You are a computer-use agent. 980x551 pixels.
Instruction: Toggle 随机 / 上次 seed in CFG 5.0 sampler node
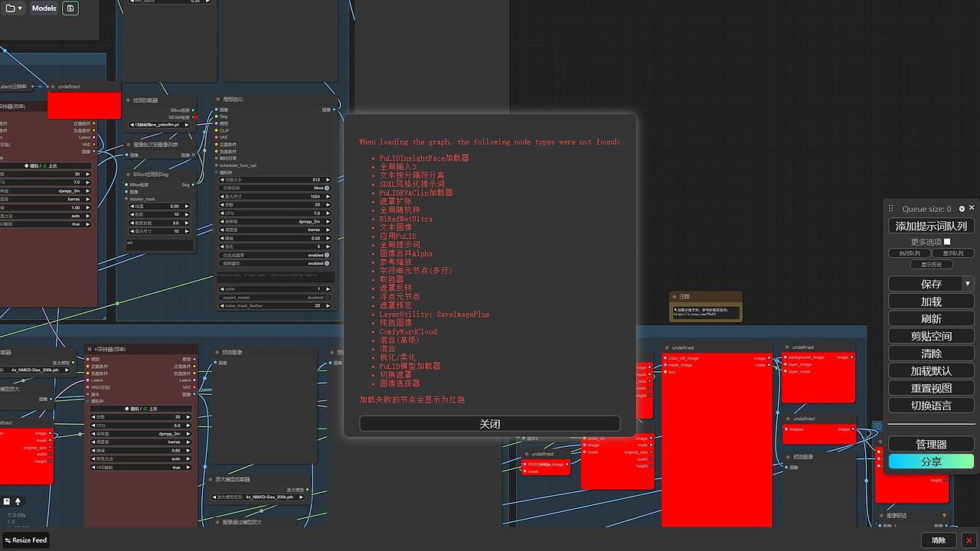142,409
